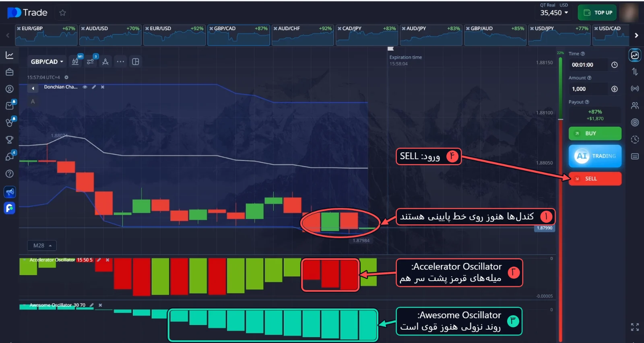This screenshot has width=644, height=343.
Task: Open the multi-chart layout icon
Action: coord(136,62)
